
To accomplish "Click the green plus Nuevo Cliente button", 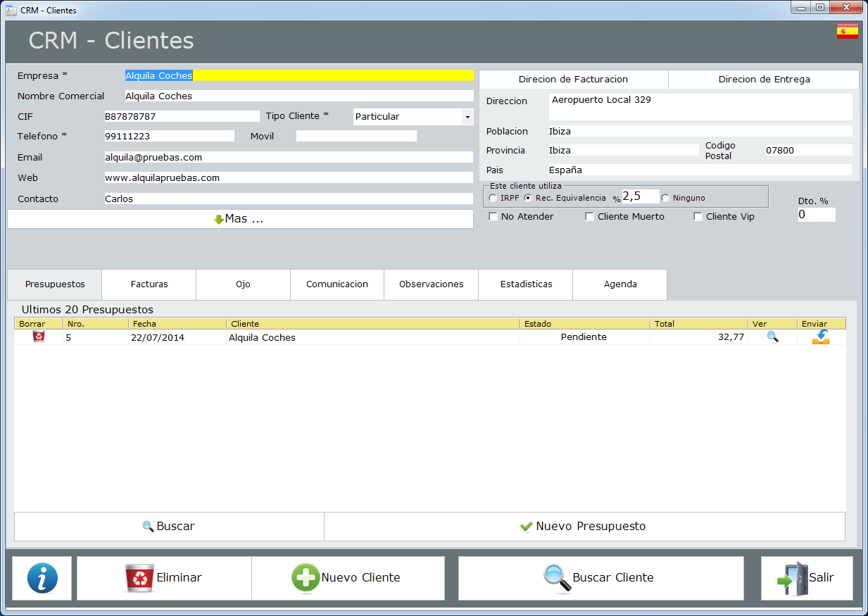I will click(x=348, y=578).
